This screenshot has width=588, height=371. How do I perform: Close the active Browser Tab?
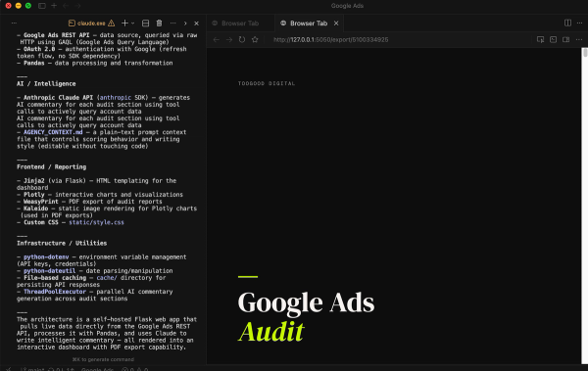click(336, 23)
